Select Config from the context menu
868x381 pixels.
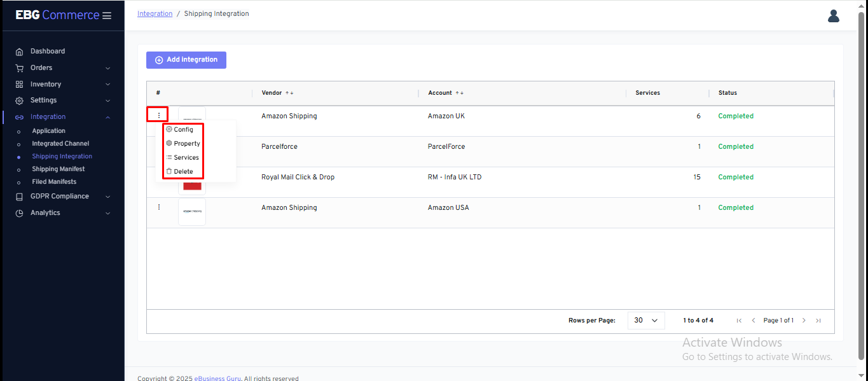click(x=183, y=130)
